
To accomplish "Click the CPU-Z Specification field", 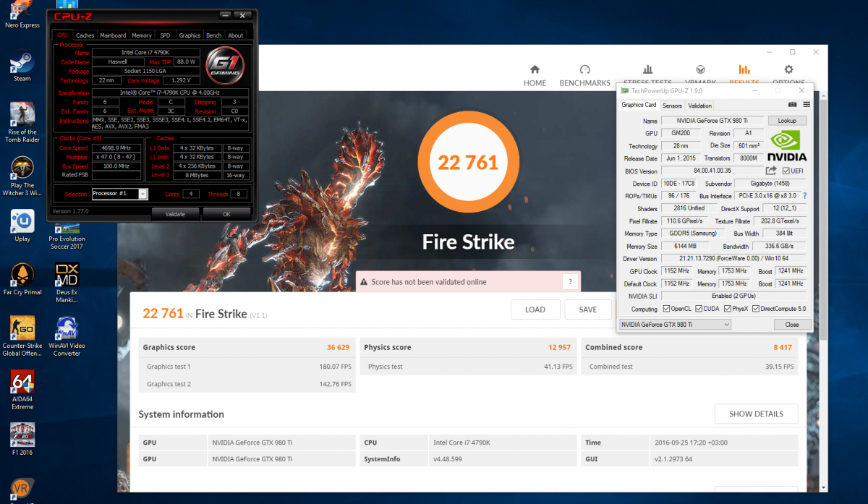I will (170, 93).
